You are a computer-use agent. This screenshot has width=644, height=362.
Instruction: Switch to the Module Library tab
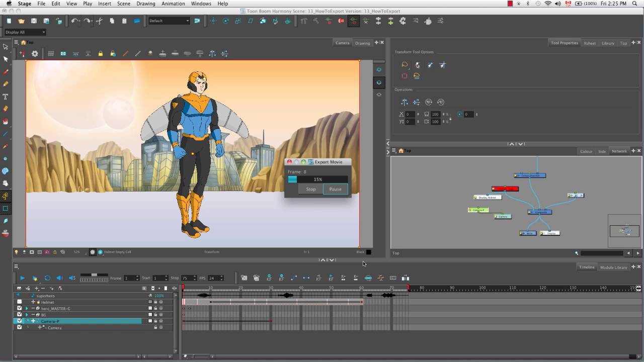coord(613,267)
